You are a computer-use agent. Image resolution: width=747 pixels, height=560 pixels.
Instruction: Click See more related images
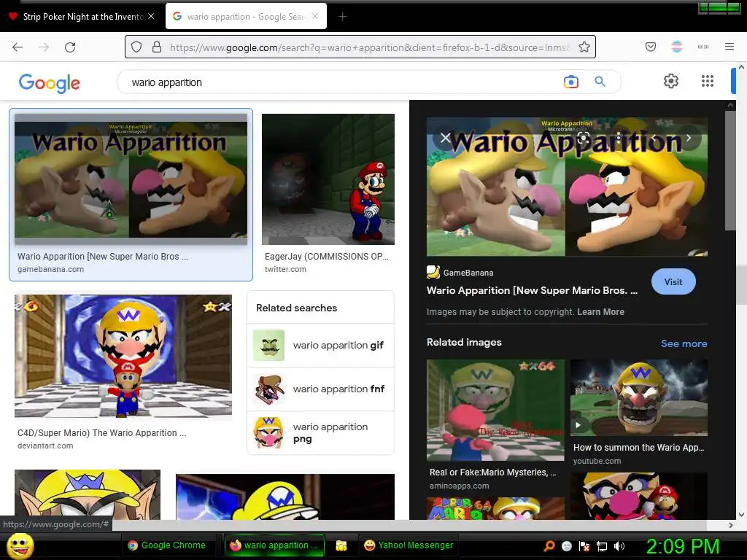pos(684,343)
